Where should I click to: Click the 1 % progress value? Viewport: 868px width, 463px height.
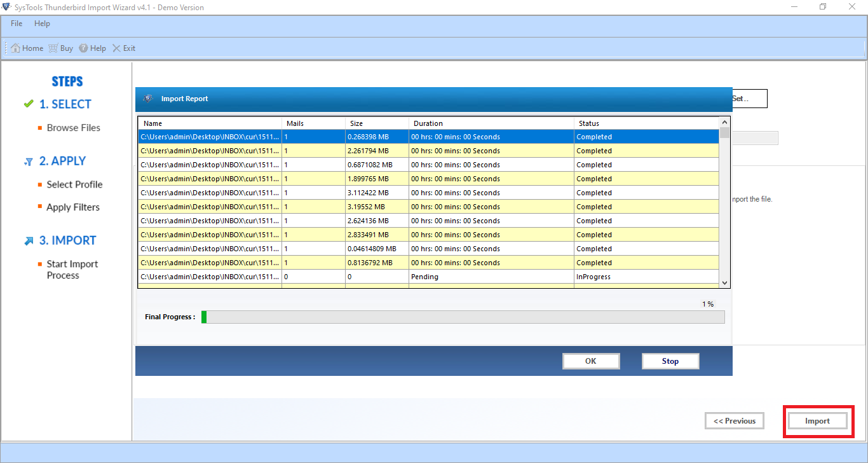708,304
